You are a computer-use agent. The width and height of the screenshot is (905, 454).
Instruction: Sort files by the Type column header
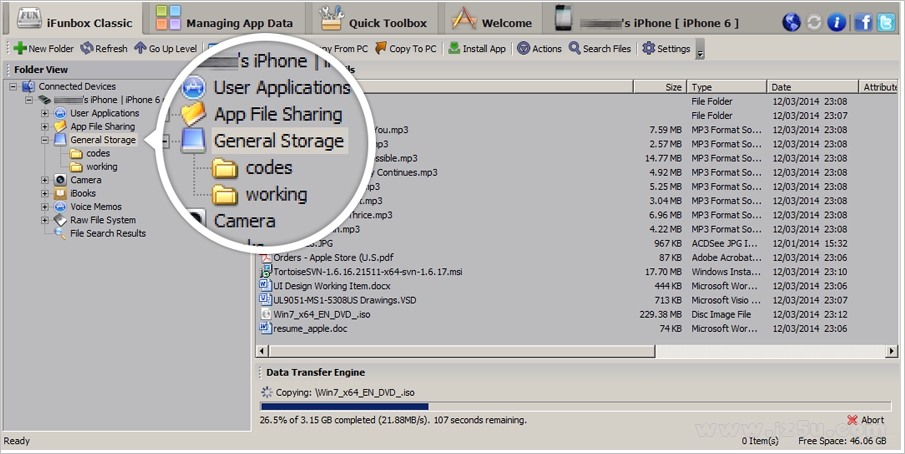point(727,87)
